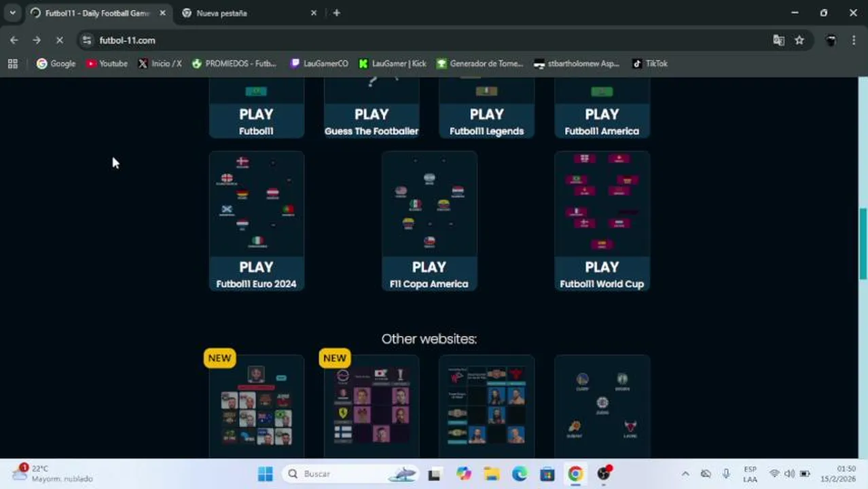868x489 pixels.
Task: Open the LauGamerCO bookmark
Action: tap(319, 63)
